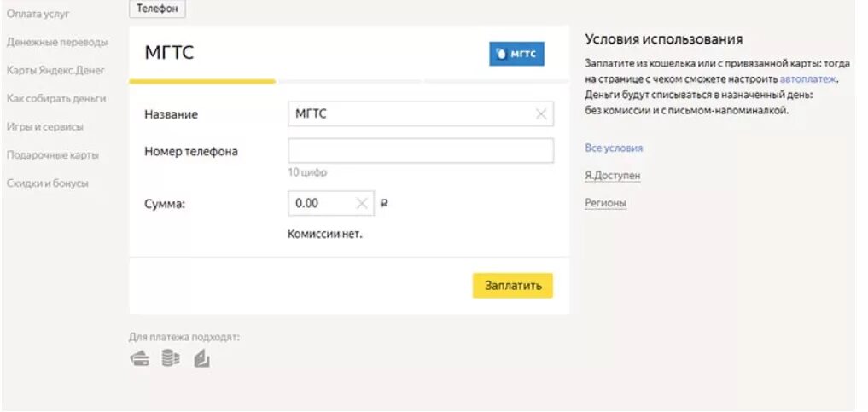
Task: Open Карты Яндекс.Денег in sidebar
Action: tap(55, 70)
